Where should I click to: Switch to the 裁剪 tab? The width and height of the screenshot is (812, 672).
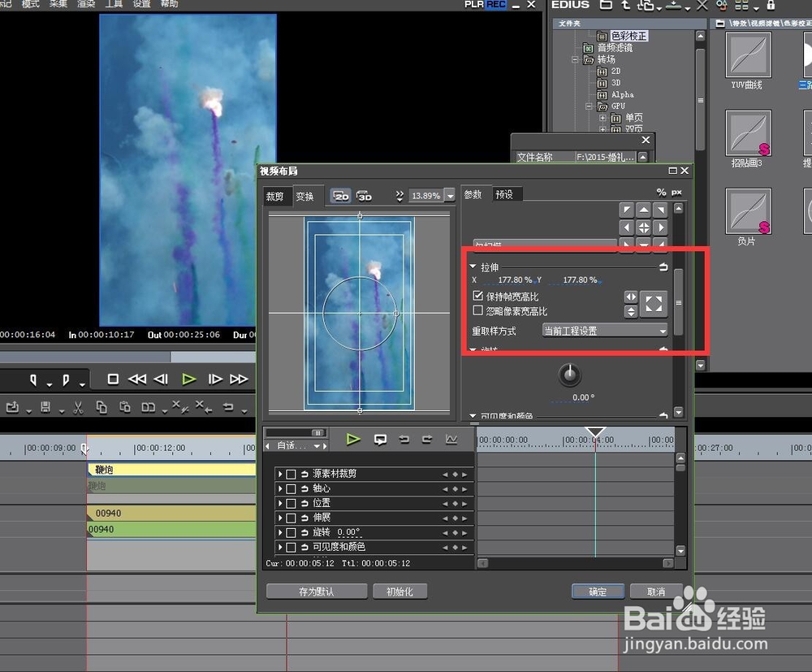274,197
